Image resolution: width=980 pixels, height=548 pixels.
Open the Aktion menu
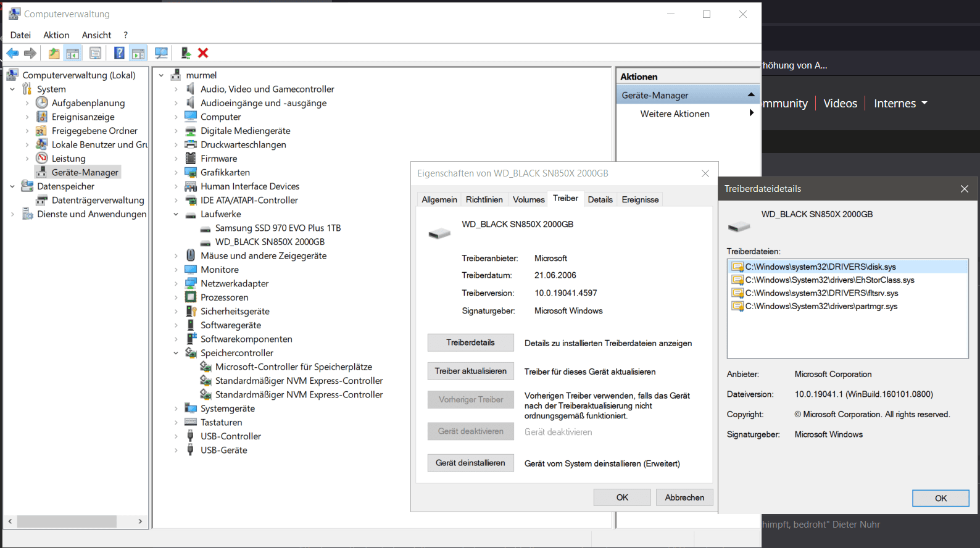[56, 35]
